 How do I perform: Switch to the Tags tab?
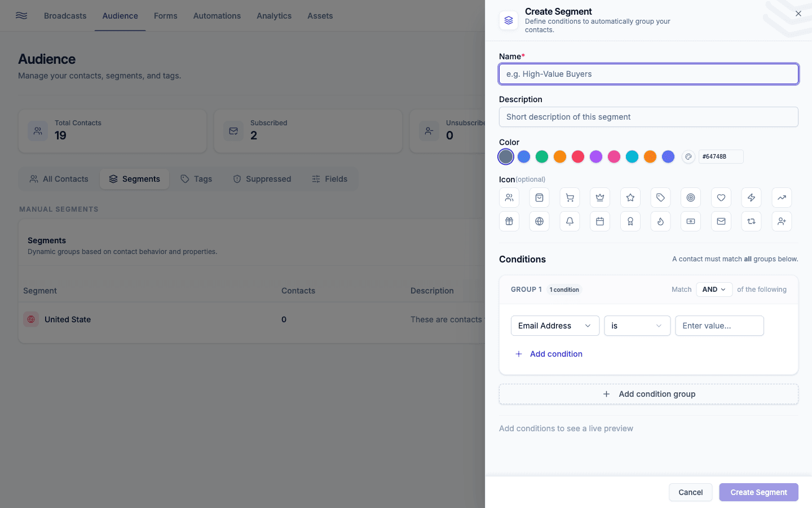tap(196, 179)
